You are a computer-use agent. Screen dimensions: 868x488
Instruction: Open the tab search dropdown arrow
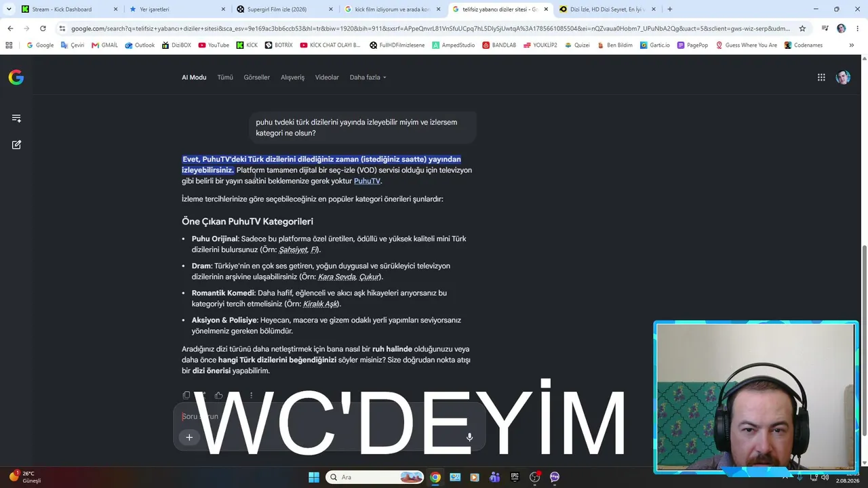pyautogui.click(x=9, y=9)
